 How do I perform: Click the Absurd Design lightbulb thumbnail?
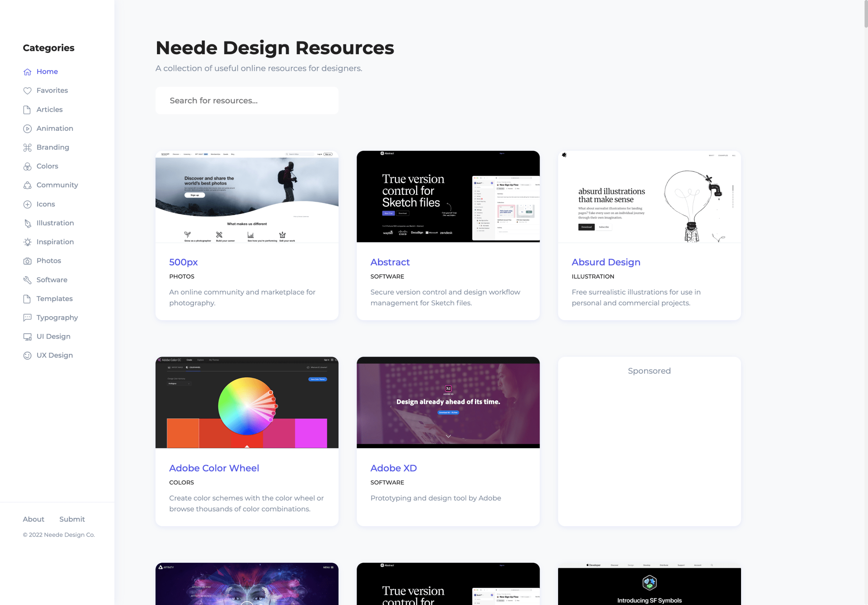click(650, 197)
